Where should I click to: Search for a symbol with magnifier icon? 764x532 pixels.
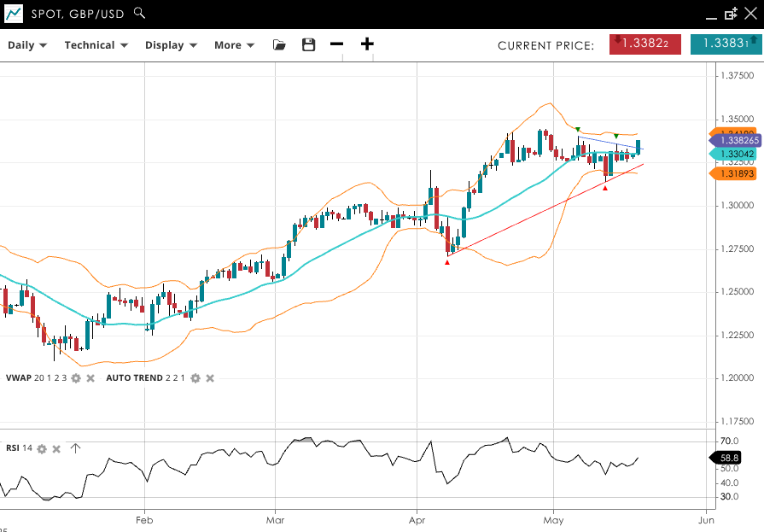click(140, 14)
